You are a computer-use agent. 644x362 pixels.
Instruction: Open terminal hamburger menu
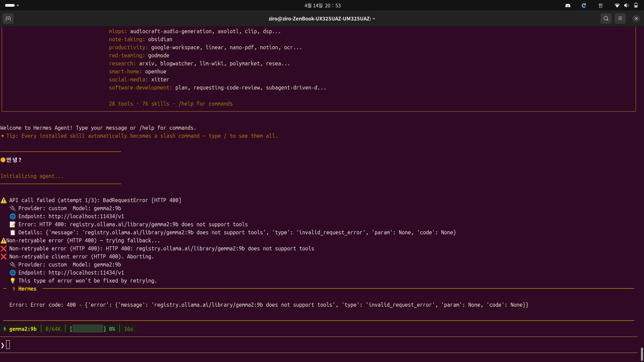(620, 18)
